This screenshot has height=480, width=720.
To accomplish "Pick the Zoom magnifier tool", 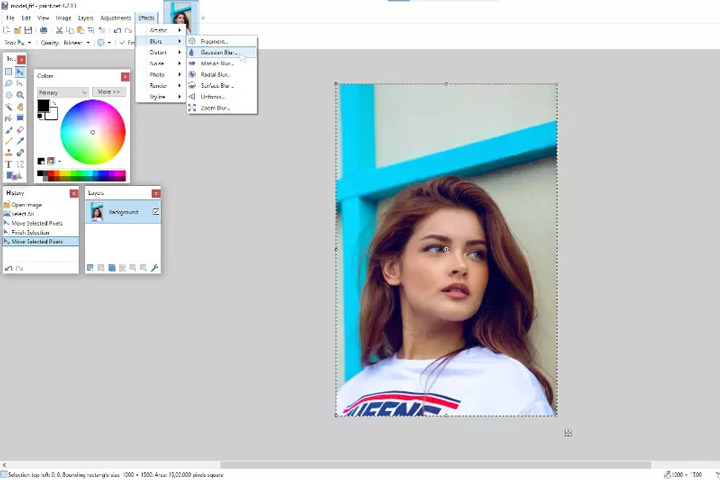I will coord(20,95).
